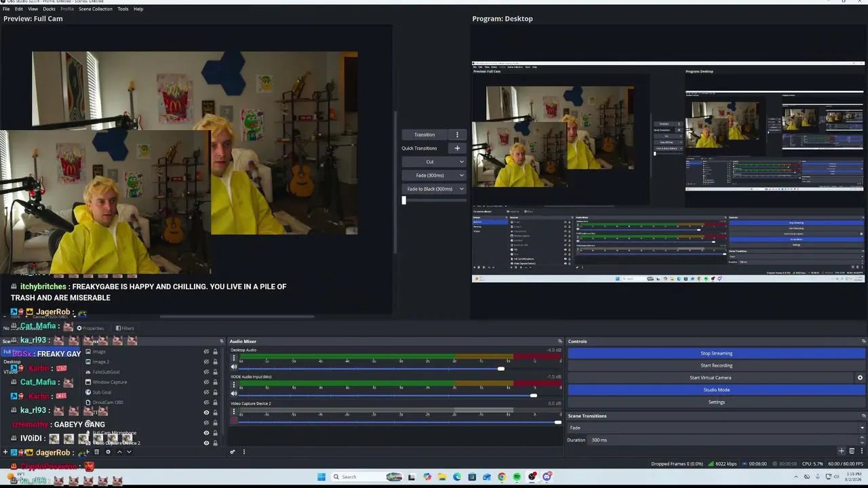Toggle Studio Mode button
The image size is (868, 488).
click(x=716, y=390)
